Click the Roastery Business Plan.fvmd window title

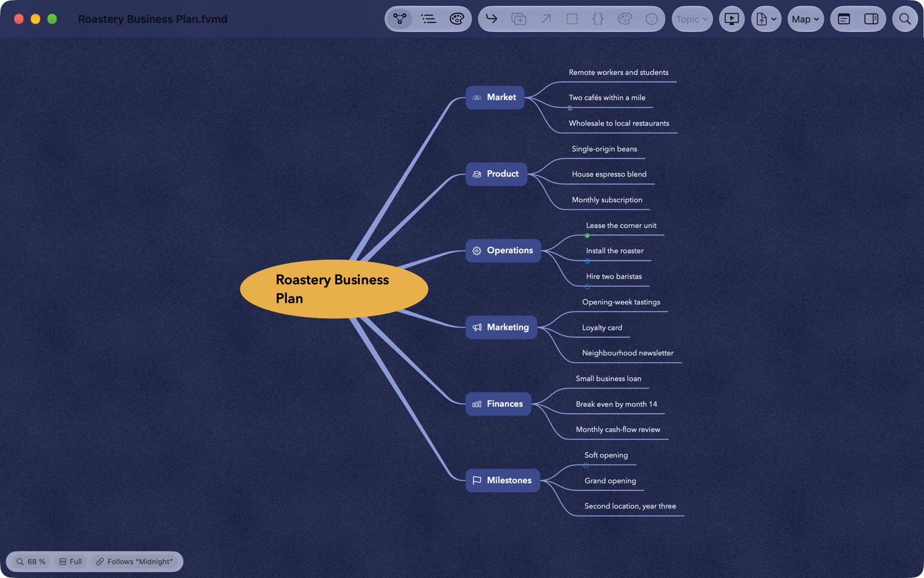152,19
